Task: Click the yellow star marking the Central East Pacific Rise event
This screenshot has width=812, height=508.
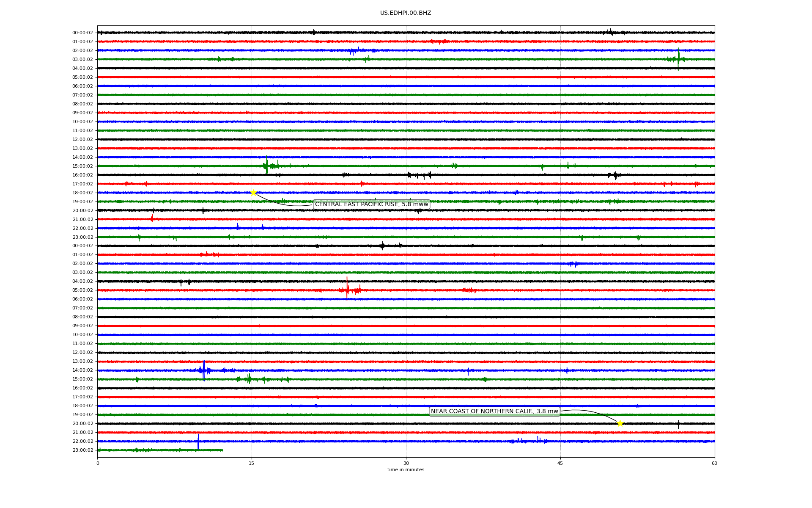Action: pos(253,193)
